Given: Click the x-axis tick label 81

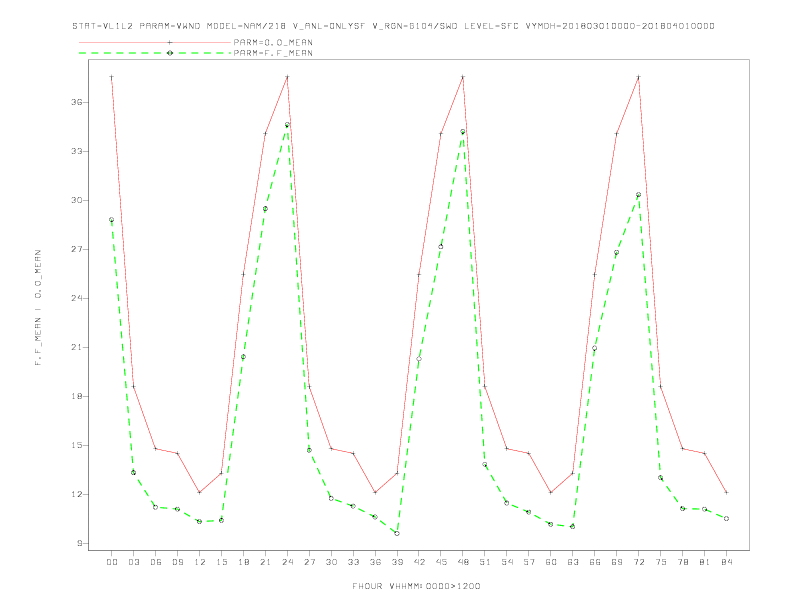Looking at the screenshot, I should point(705,562).
